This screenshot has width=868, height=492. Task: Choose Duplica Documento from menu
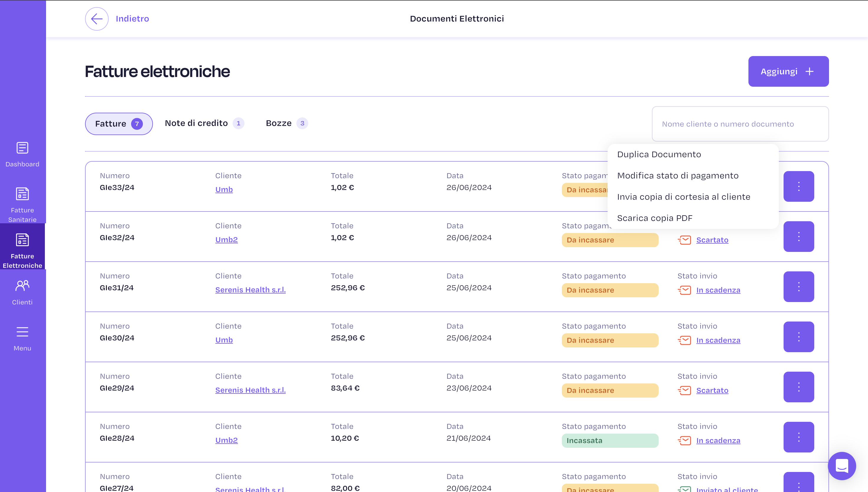coord(659,155)
